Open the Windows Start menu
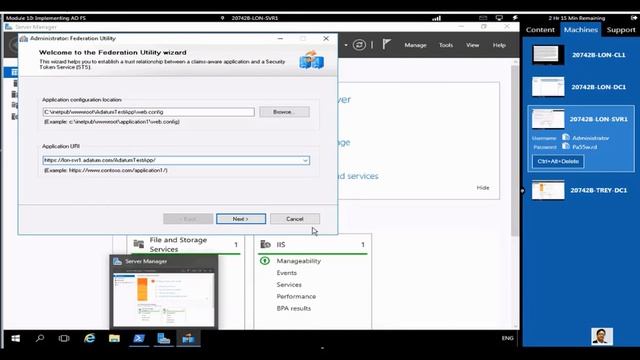 (x=16, y=338)
